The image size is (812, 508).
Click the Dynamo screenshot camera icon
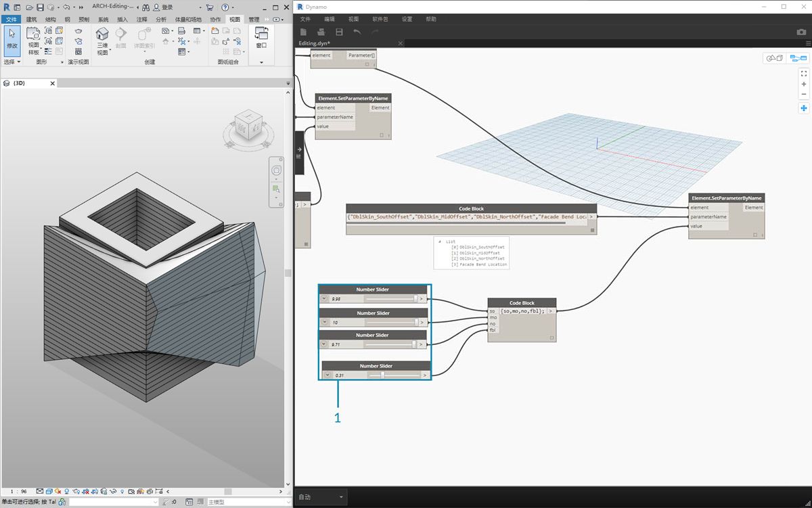coord(801,32)
